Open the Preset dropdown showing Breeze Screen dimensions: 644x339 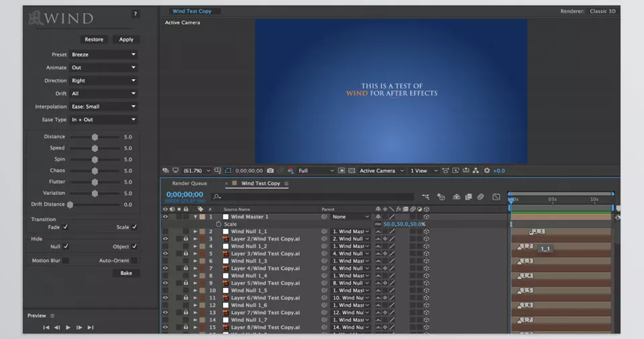103,54
